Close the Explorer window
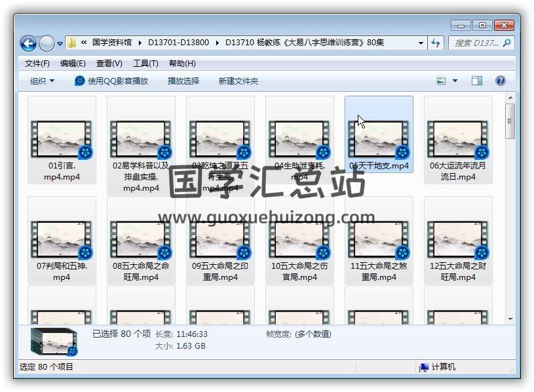534x392 pixels. click(x=504, y=26)
